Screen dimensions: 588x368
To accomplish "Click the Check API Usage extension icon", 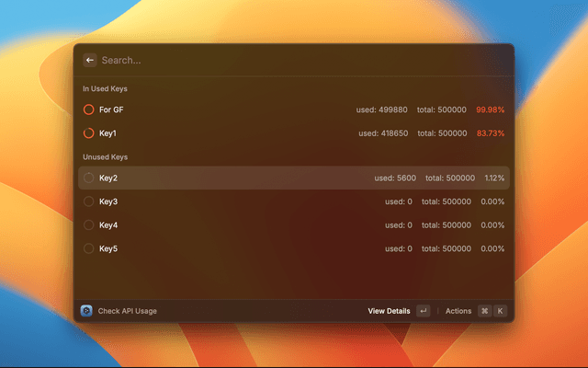I will tap(86, 311).
